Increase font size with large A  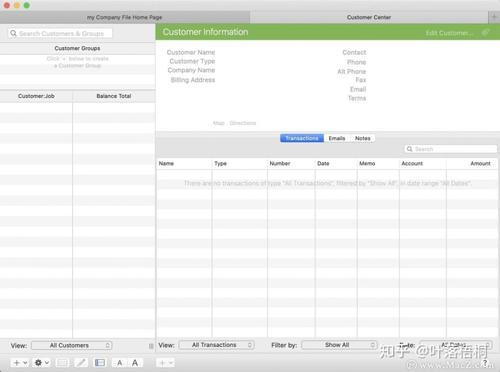point(135,363)
